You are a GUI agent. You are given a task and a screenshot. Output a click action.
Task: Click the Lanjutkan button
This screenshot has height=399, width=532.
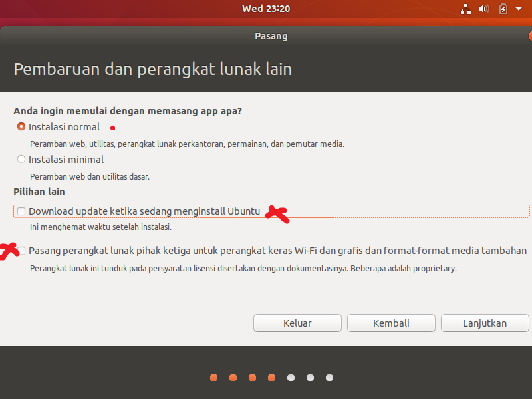pos(485,323)
